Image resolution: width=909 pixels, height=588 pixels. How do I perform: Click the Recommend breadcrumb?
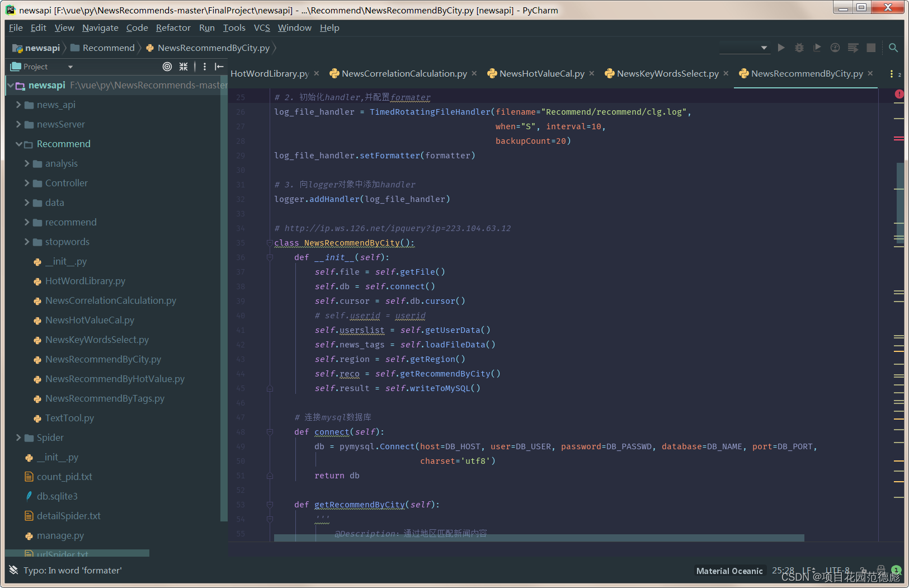(x=103, y=48)
